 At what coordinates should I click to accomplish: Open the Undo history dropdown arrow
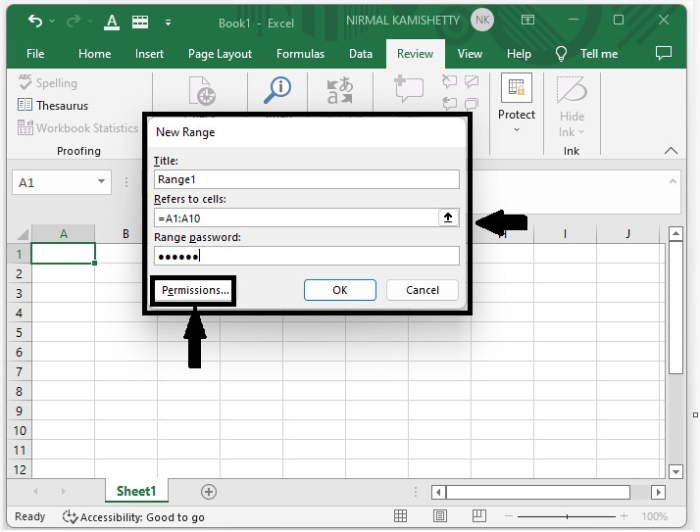tap(52, 21)
